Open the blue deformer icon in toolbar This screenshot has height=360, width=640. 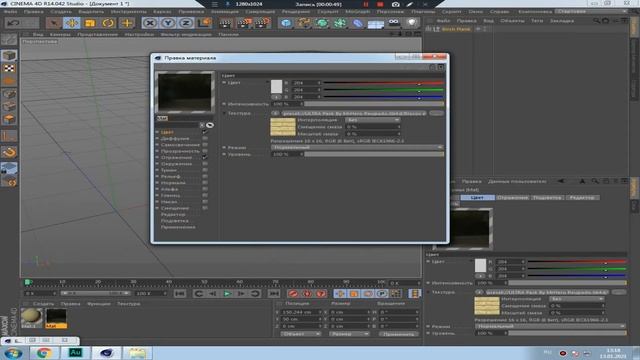(358, 23)
